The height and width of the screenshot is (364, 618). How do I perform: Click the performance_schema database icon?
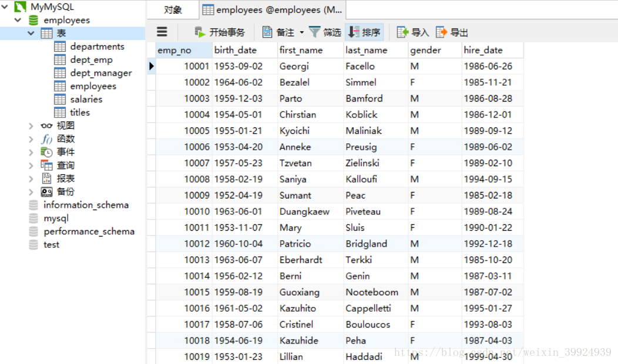click(x=33, y=231)
